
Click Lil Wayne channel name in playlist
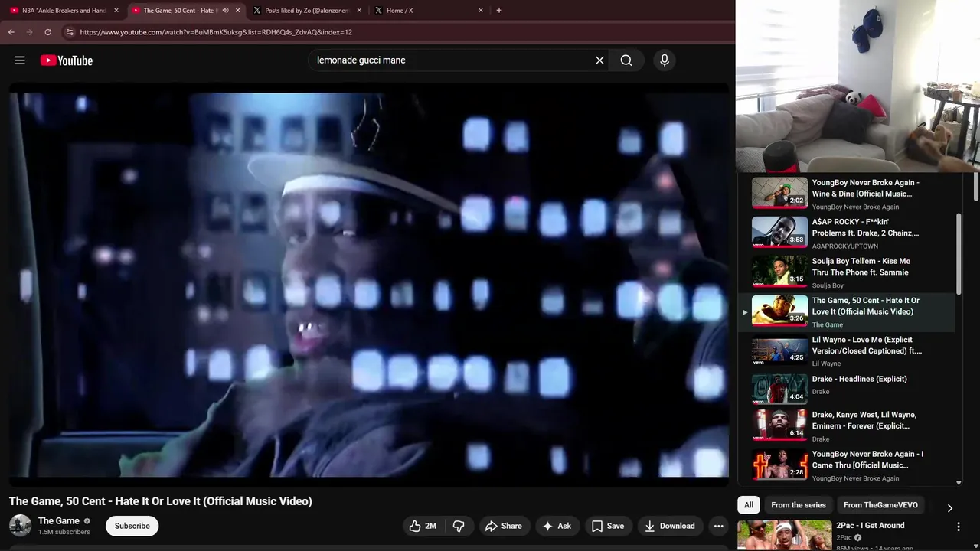click(x=826, y=364)
